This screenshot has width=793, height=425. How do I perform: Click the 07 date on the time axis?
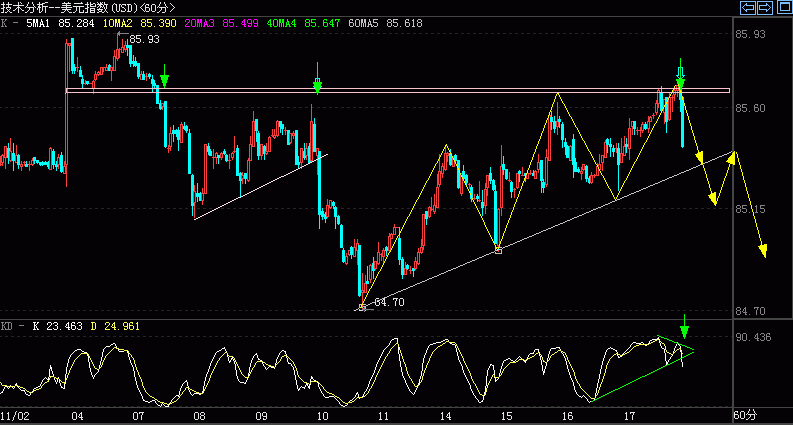click(x=139, y=416)
